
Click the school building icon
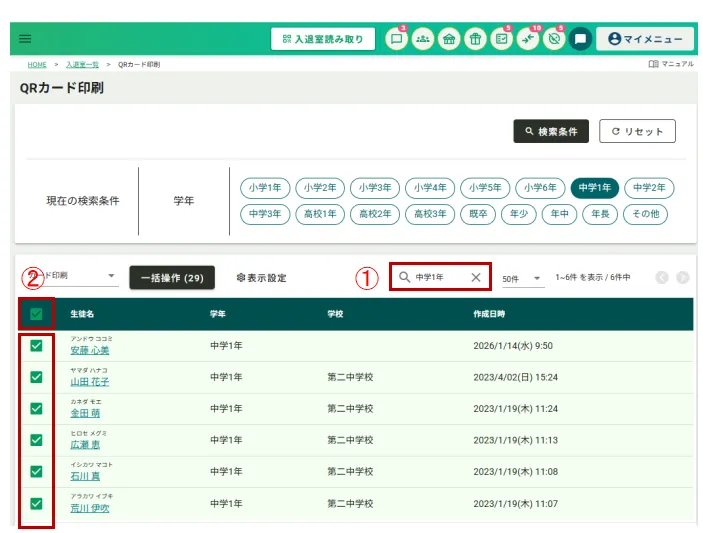pos(449,39)
